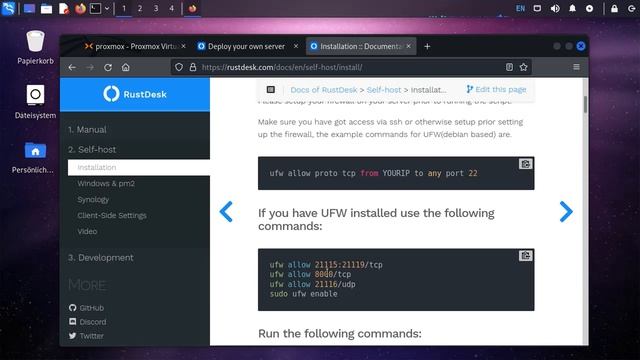
Task: Open the Persönlich home folder icon
Action: [x=34, y=157]
